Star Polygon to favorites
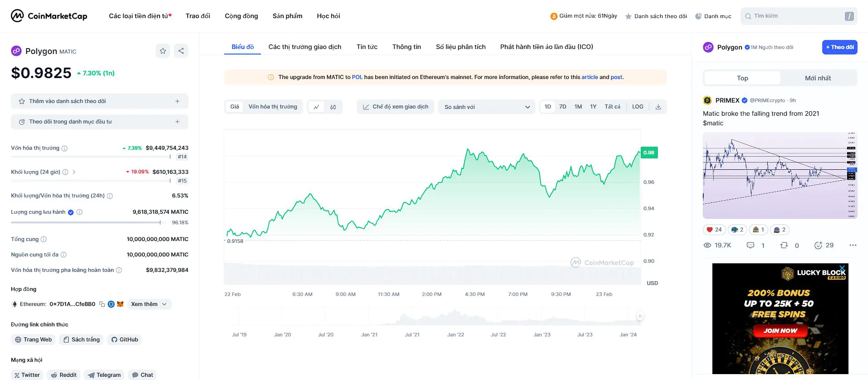The width and height of the screenshot is (868, 380). point(163,51)
